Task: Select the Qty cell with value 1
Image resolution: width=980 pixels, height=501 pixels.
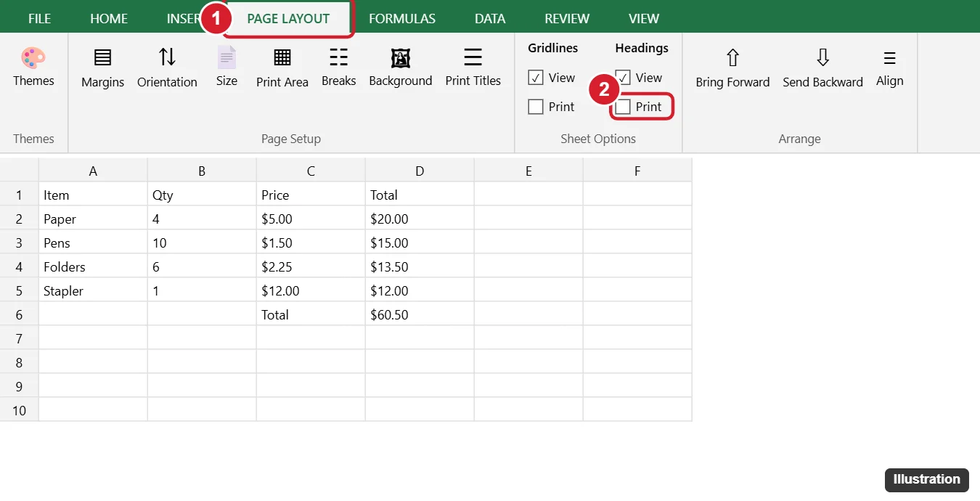Action: click(202, 290)
